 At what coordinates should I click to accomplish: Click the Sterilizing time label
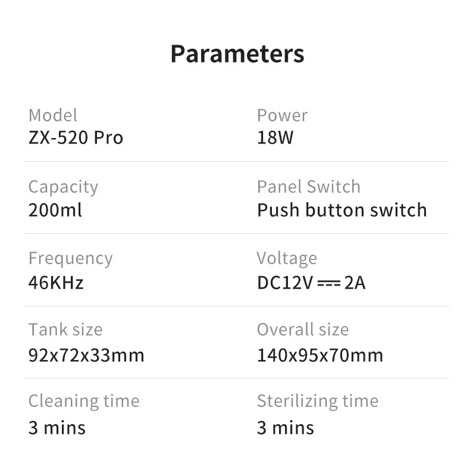(318, 401)
